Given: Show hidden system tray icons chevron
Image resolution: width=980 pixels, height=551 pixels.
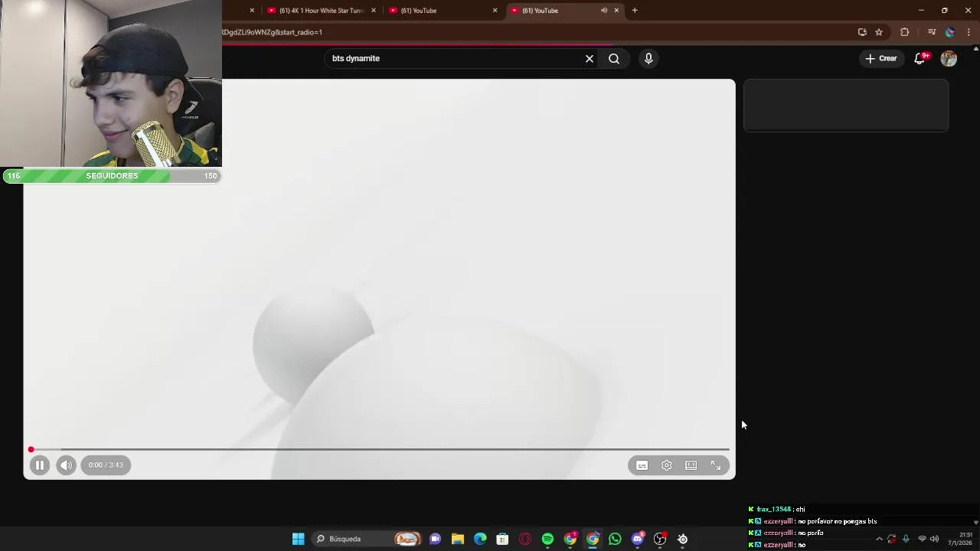Looking at the screenshot, I should click(x=879, y=539).
